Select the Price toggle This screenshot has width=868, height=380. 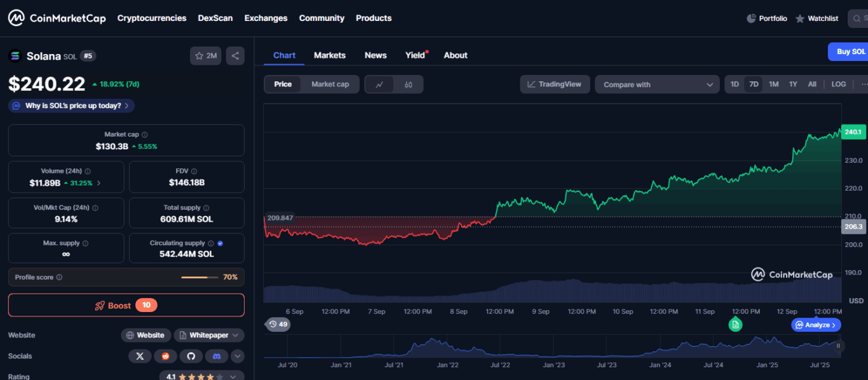283,85
